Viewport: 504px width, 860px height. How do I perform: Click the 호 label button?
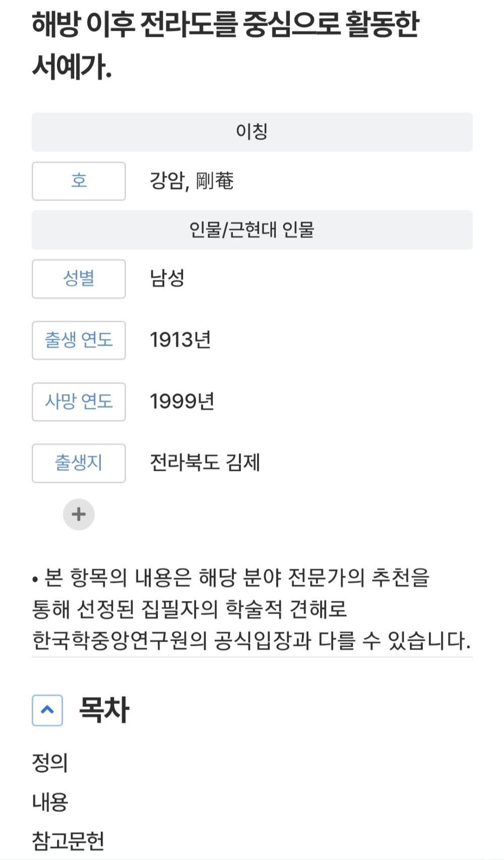[x=79, y=181]
